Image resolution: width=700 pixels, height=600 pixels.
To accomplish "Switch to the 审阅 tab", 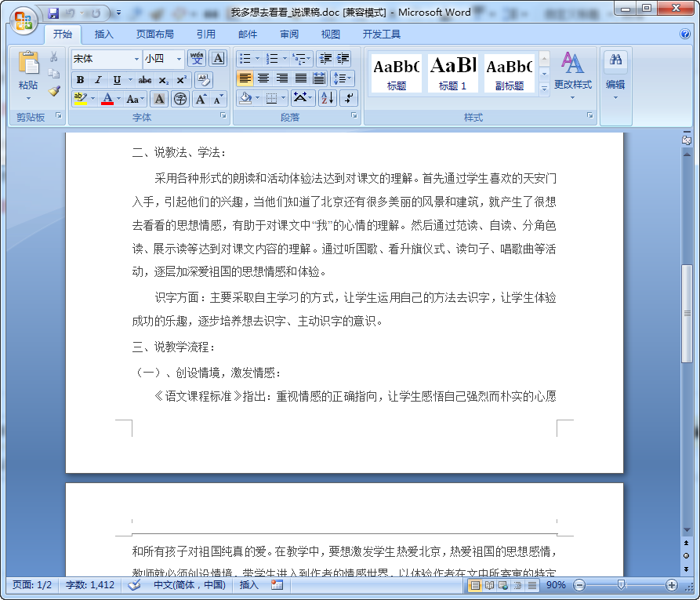I will click(288, 34).
